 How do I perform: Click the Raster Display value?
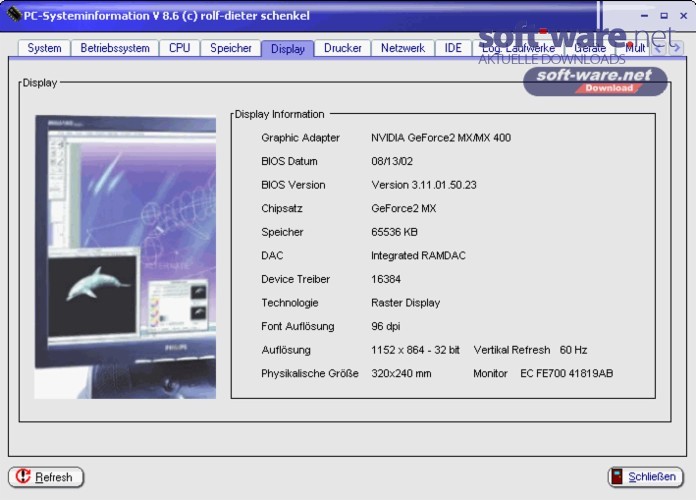405,302
